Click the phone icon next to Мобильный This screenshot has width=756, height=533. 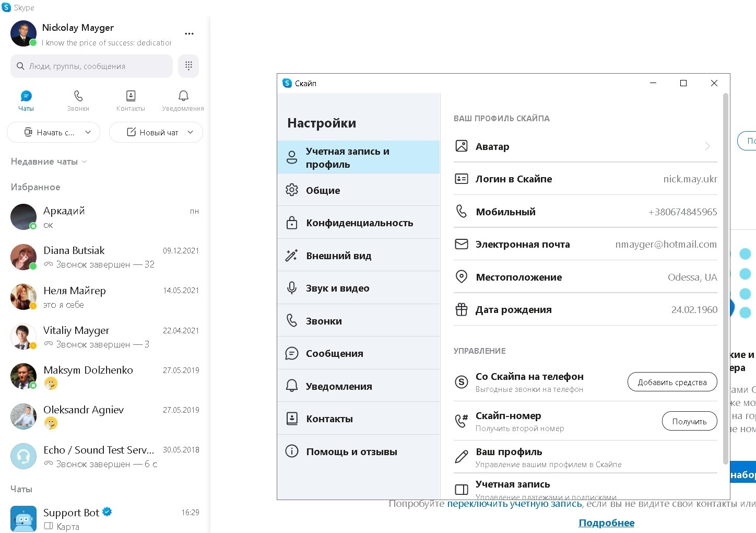462,211
